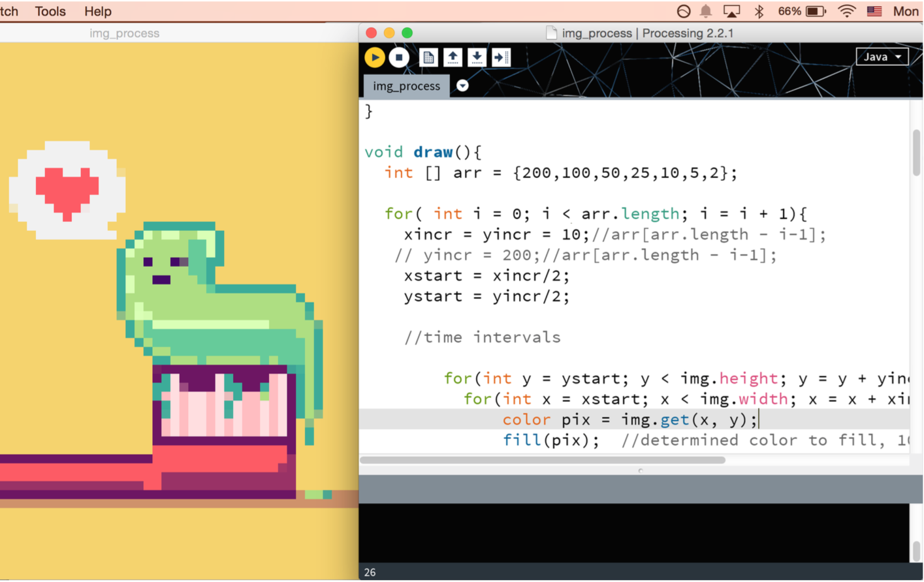Viewport: 924px width, 582px height.
Task: Open the Tools menu
Action: (x=50, y=11)
